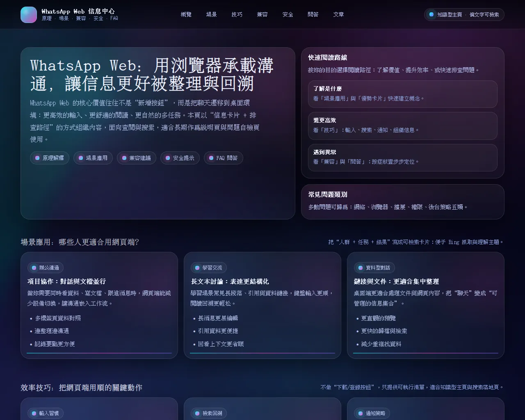525x420 pixels.
Task: Click the 安全提示 pill button
Action: 180,158
